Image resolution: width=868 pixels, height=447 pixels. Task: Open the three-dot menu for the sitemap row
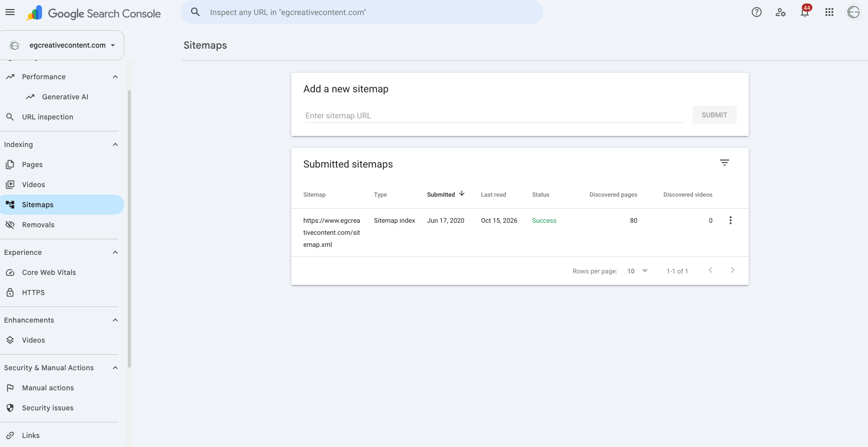coord(731,220)
